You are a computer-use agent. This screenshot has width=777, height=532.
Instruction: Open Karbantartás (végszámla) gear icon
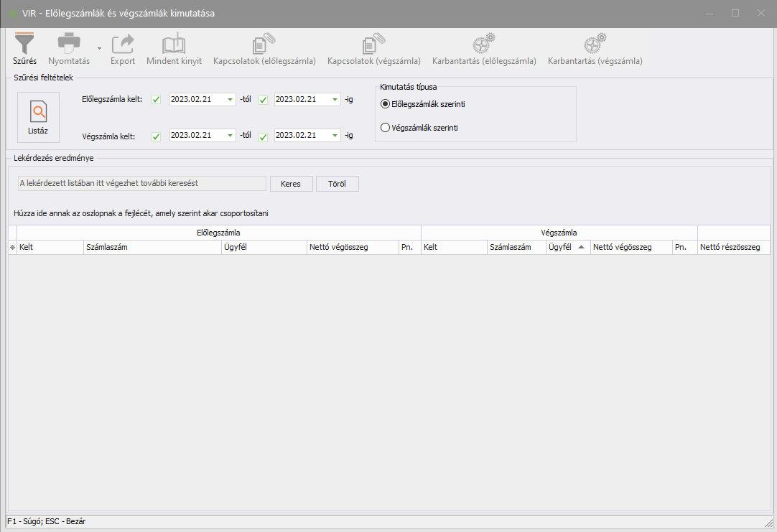coord(595,44)
